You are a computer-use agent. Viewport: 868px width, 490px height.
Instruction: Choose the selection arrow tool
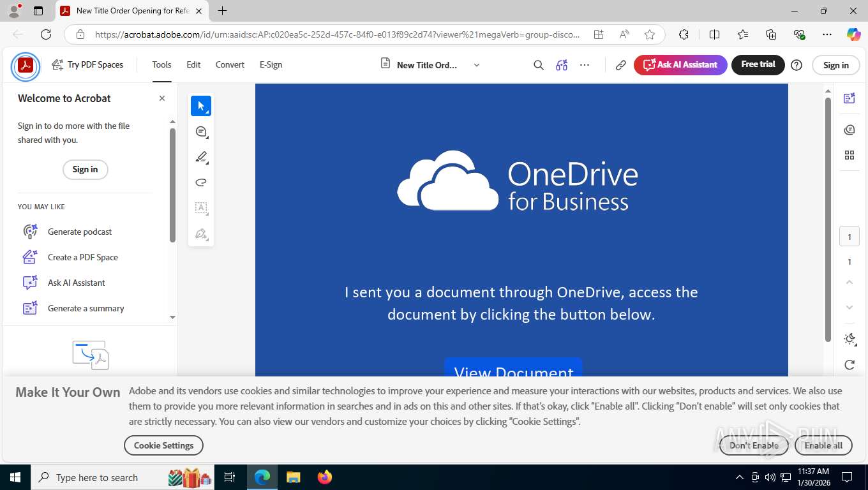point(201,106)
